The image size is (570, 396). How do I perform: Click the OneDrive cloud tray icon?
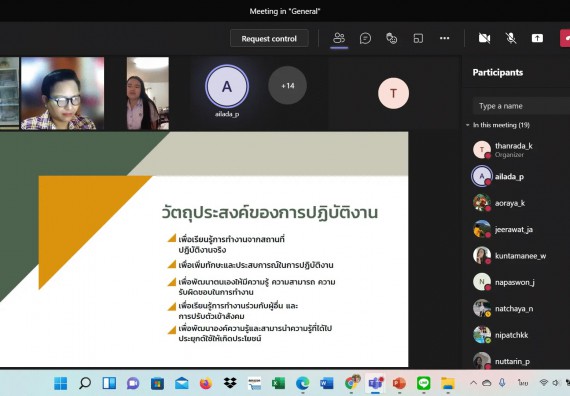coord(487,383)
